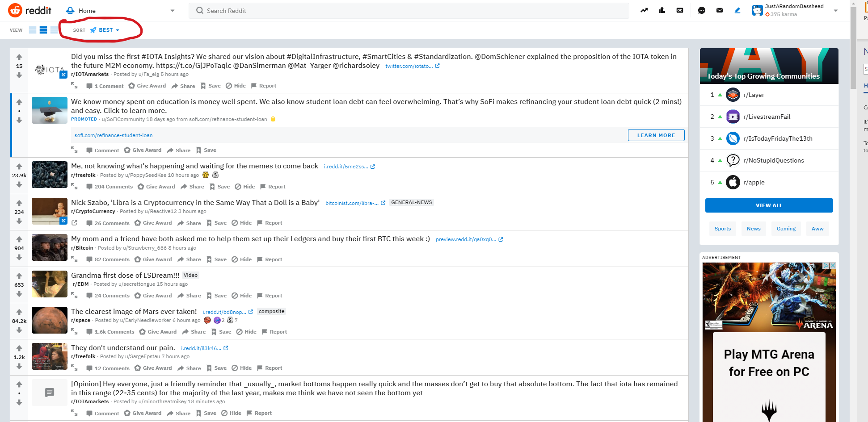Report the 'They don't understand our pain' post

pyautogui.click(x=270, y=368)
